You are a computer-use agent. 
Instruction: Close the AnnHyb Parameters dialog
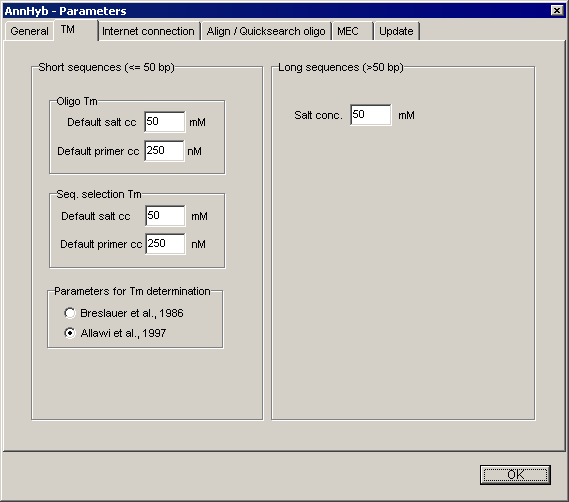[557, 10]
